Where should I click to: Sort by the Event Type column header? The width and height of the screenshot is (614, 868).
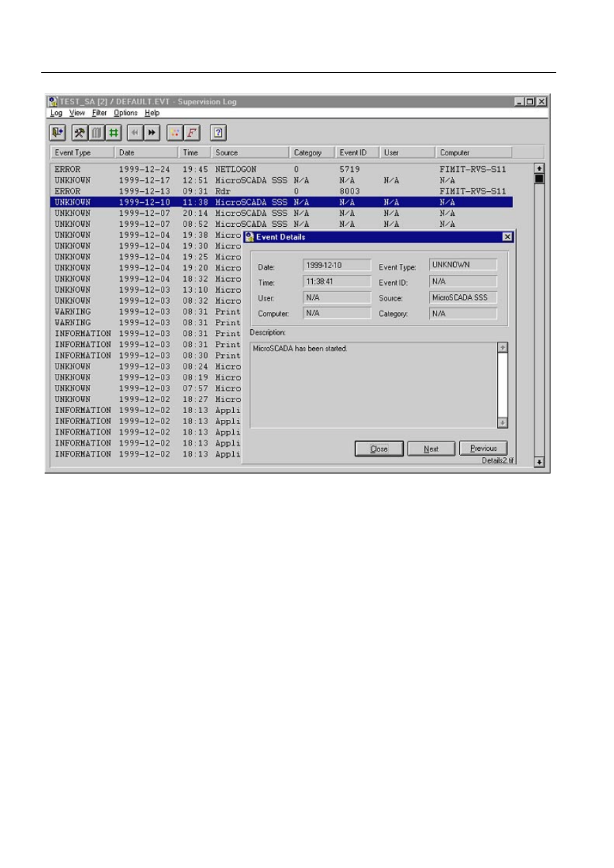coord(82,153)
